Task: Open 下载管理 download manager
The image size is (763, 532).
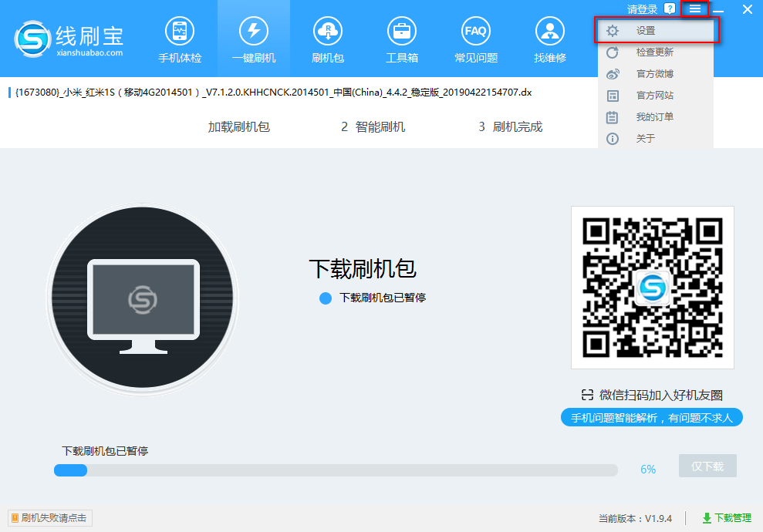Action: coord(727,518)
